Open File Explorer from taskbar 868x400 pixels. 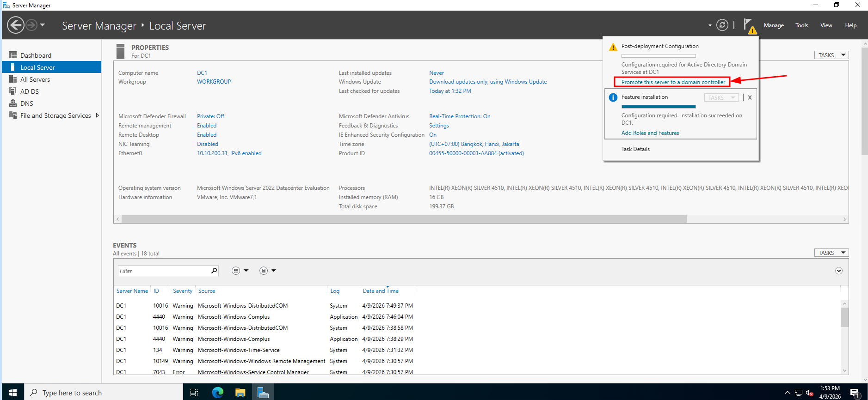(240, 393)
